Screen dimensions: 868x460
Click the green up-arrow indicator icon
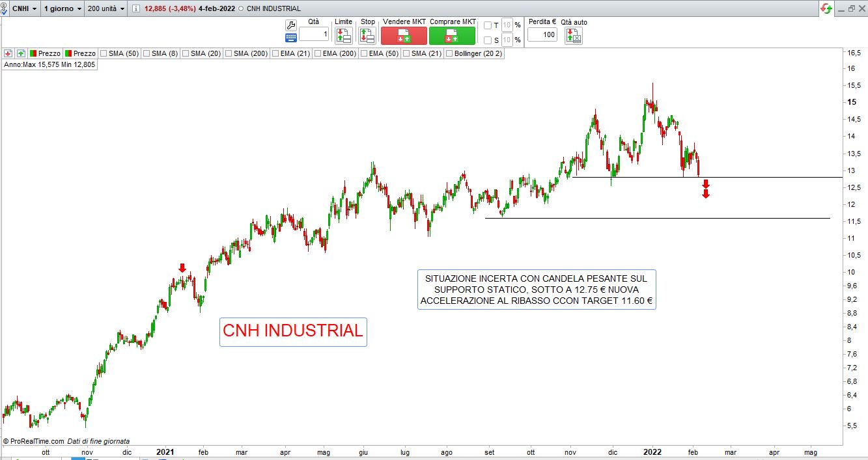point(21,53)
